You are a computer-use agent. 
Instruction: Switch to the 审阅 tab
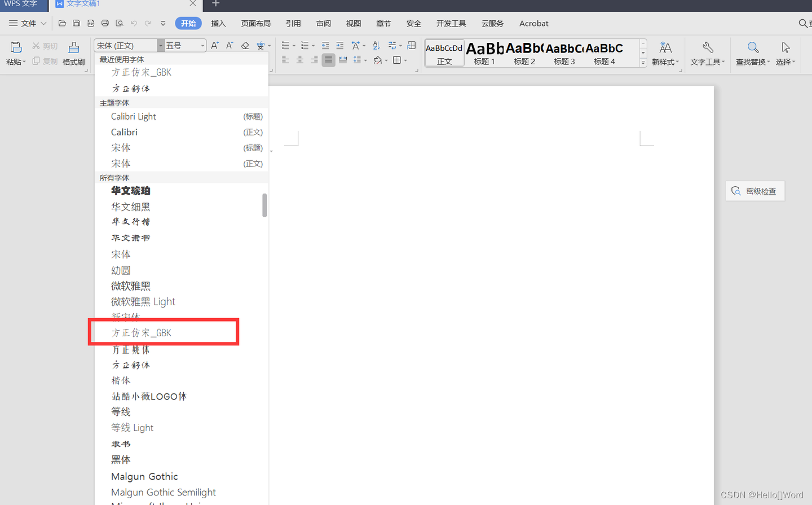pos(324,23)
